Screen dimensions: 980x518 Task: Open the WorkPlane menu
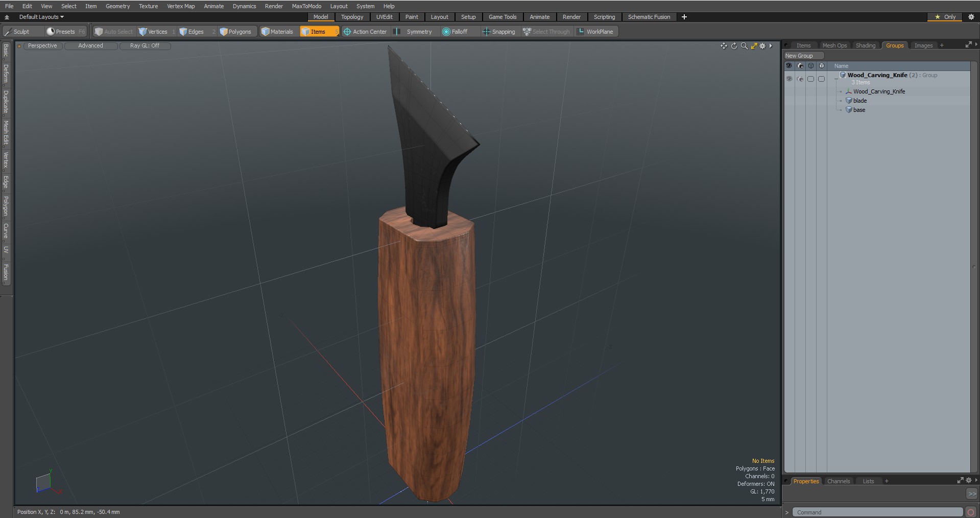[x=595, y=32]
